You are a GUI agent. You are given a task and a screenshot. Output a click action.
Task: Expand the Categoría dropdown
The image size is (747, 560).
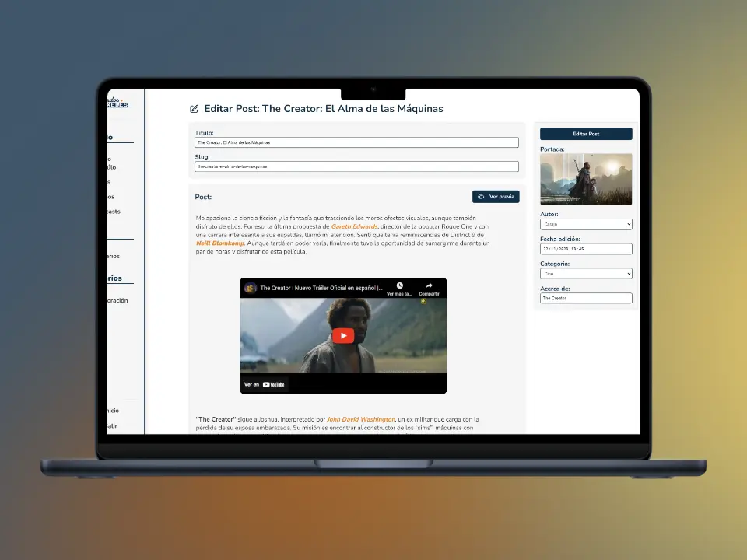[x=586, y=274]
